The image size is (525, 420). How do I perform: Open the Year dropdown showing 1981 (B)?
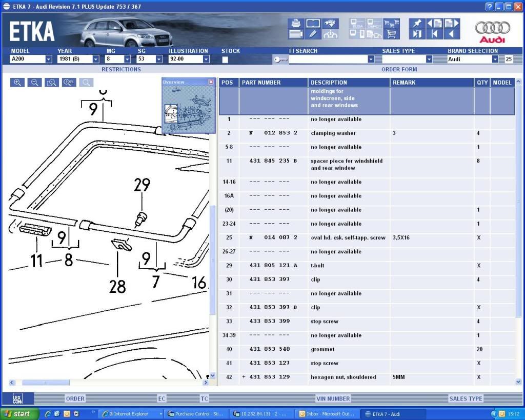(x=95, y=59)
